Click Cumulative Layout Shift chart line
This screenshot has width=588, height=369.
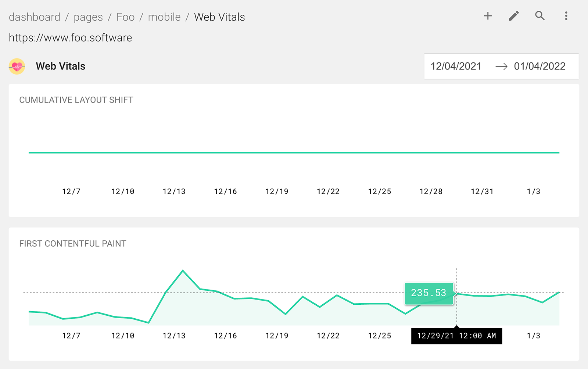point(294,153)
